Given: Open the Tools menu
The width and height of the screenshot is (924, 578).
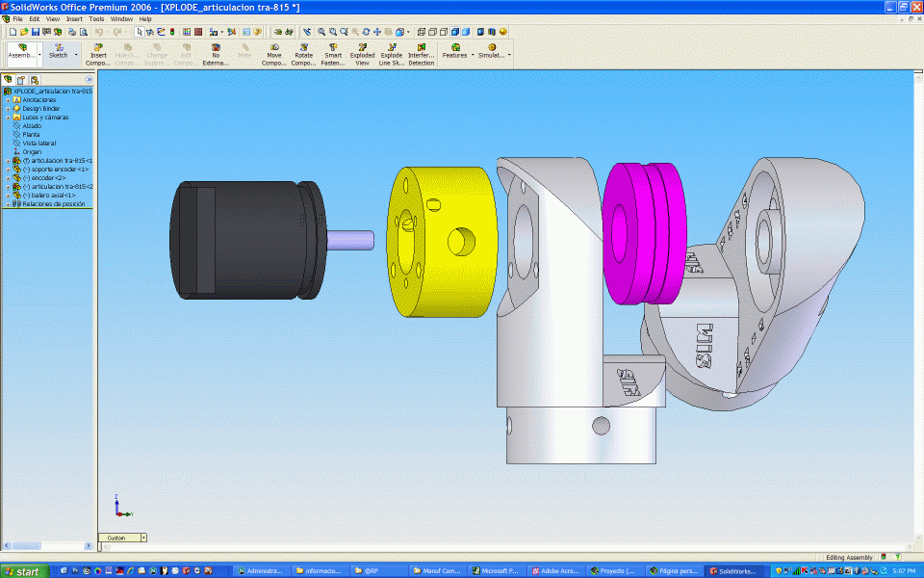Looking at the screenshot, I should (x=96, y=18).
